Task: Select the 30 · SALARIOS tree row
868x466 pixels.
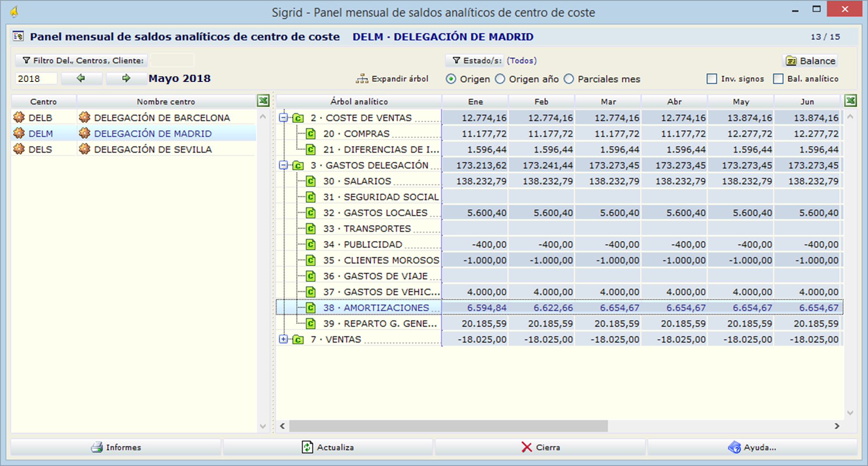Action: coord(560,181)
